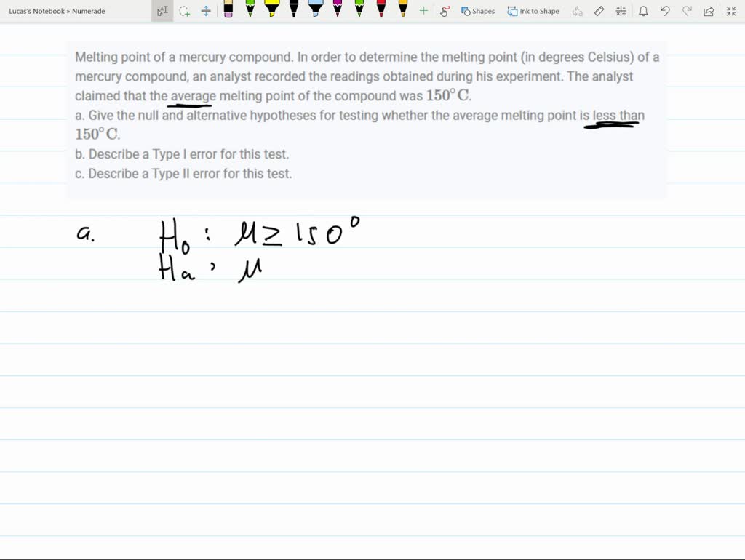Image resolution: width=745 pixels, height=560 pixels.
Task: Pick the blue chisel-tip highlighter
Action: tap(315, 10)
